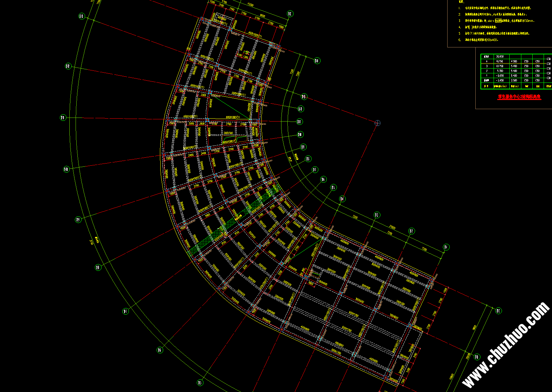Click the C50 cell in table row 3
The image size is (552, 392).
527,66
